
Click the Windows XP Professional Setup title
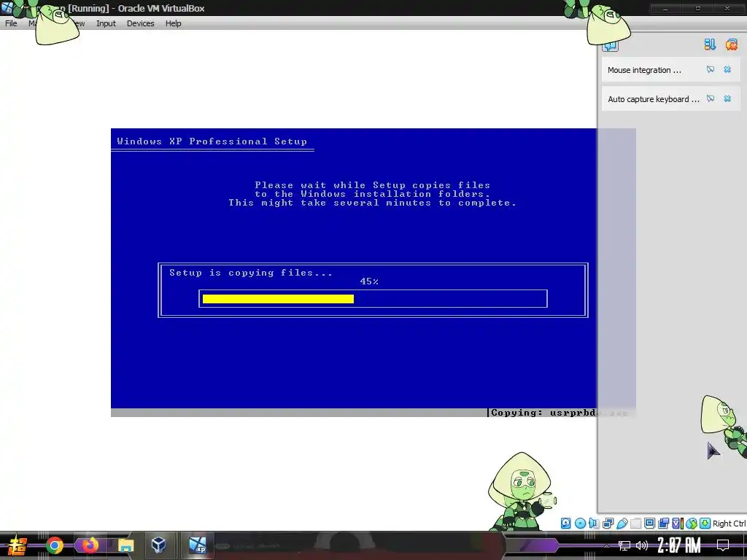point(212,141)
